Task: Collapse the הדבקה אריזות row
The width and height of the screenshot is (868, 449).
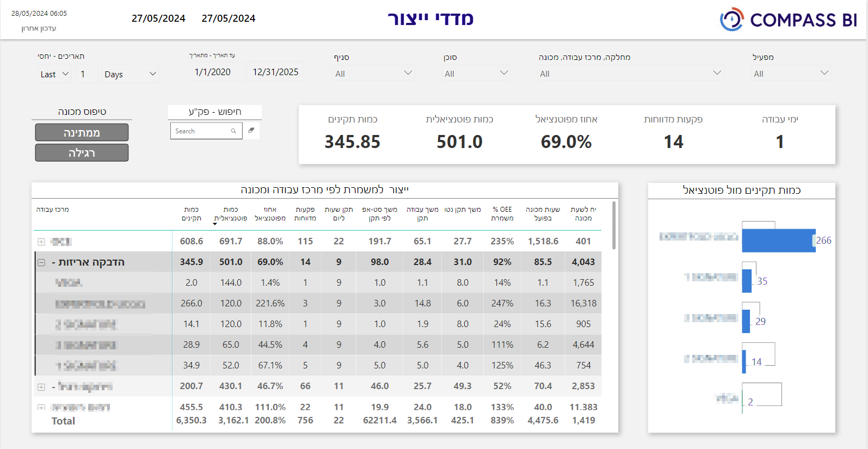Action: (41, 262)
